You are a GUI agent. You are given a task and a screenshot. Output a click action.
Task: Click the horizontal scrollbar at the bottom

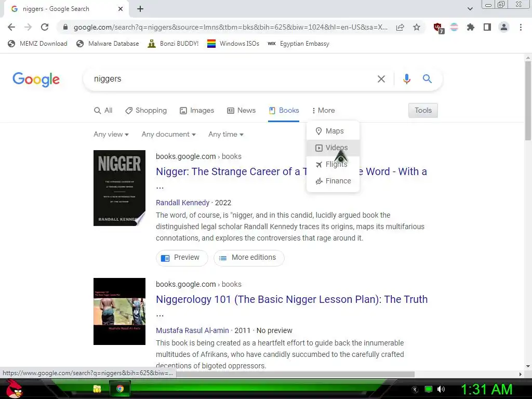pyautogui.click(x=295, y=374)
